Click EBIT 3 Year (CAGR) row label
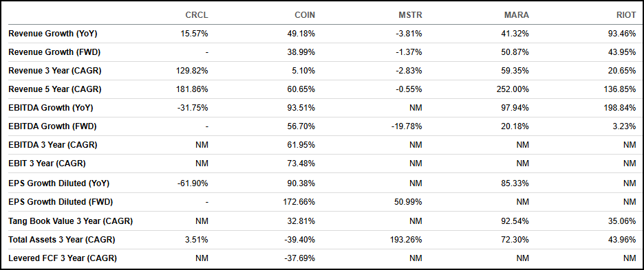The height and width of the screenshot is (270, 644). point(47,164)
